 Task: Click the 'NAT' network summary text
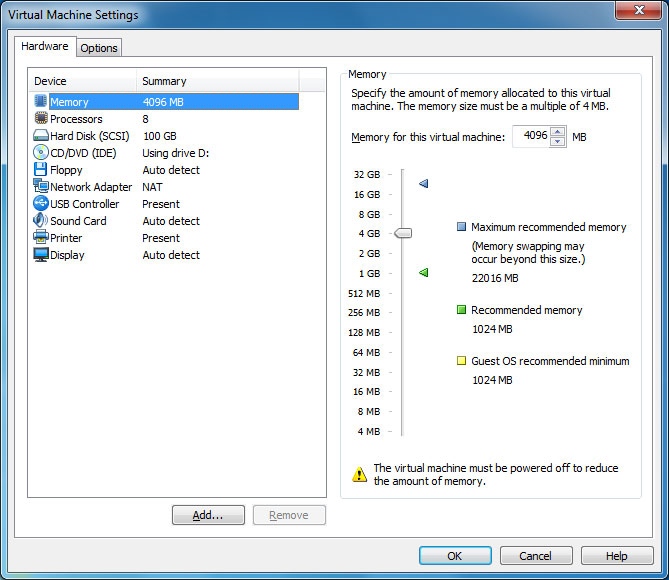point(152,187)
